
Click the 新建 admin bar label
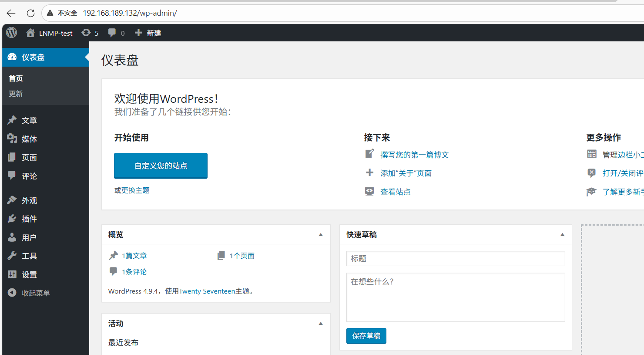(154, 33)
